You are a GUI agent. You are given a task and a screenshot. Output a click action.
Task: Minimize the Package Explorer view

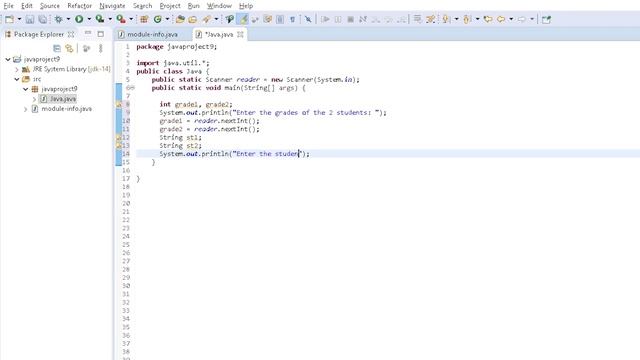[88, 33]
